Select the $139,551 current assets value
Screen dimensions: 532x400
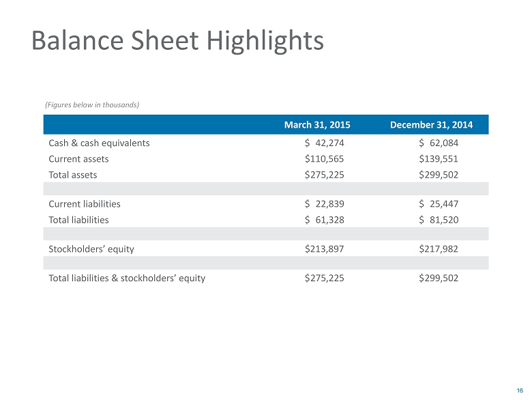(437, 158)
